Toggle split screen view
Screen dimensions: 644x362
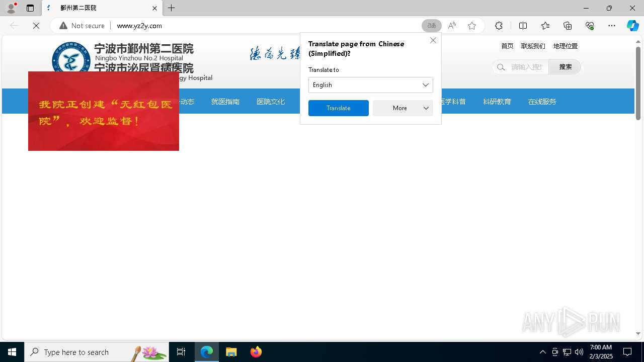[523, 26]
